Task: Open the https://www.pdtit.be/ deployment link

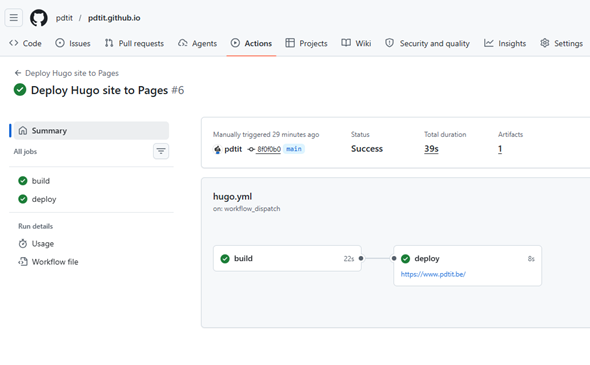Action: tap(433, 274)
